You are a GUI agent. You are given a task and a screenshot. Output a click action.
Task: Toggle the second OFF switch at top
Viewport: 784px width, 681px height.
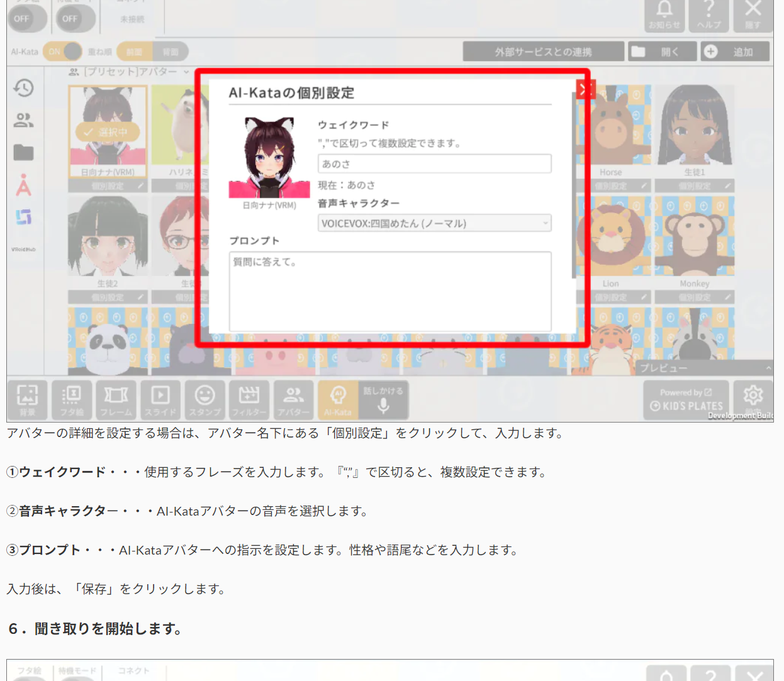(76, 18)
